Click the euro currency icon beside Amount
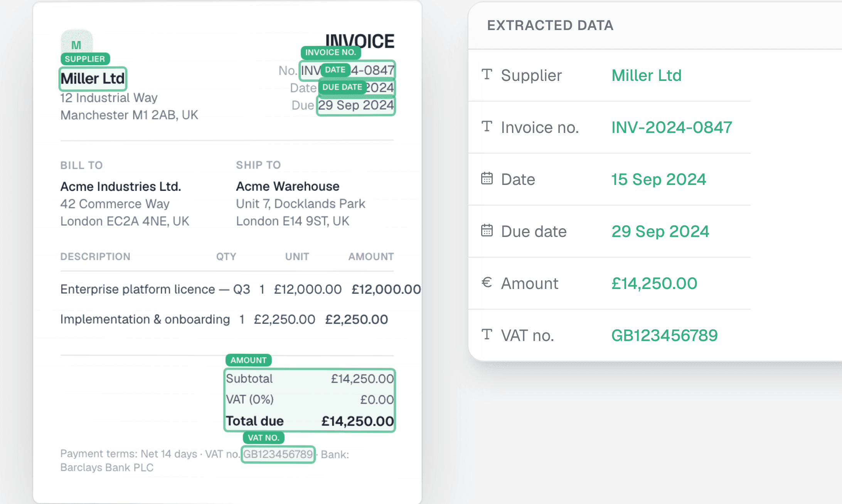This screenshot has height=504, width=842. click(x=487, y=282)
